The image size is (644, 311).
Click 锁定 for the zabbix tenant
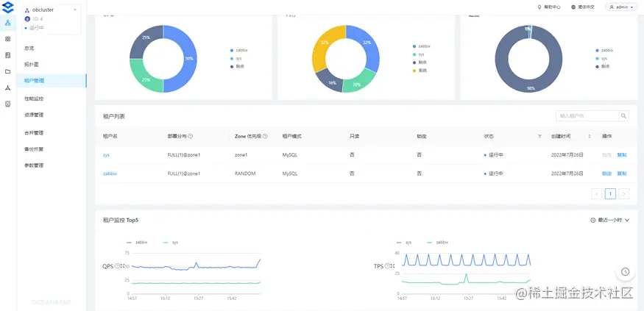click(x=606, y=174)
